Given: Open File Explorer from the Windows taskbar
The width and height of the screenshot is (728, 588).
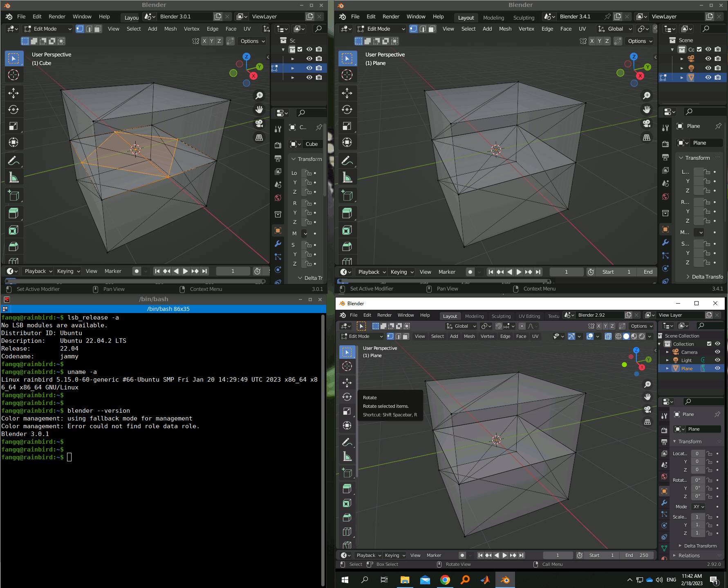Looking at the screenshot, I should [x=405, y=580].
